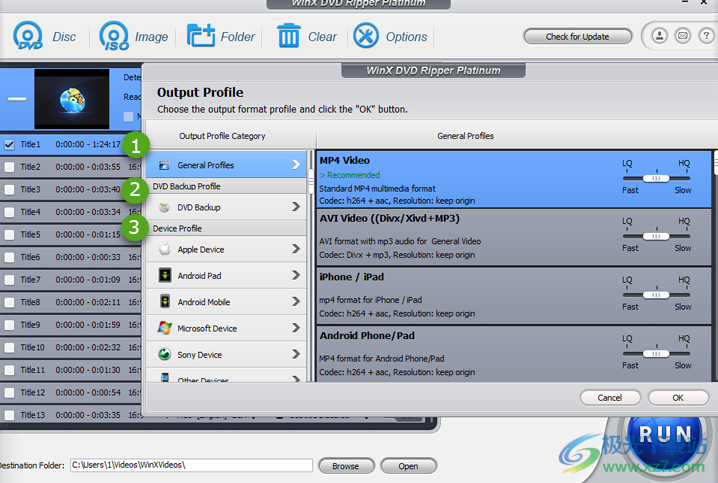Expand Android Pad chevron arrow
The image size is (718, 483).
click(x=296, y=275)
